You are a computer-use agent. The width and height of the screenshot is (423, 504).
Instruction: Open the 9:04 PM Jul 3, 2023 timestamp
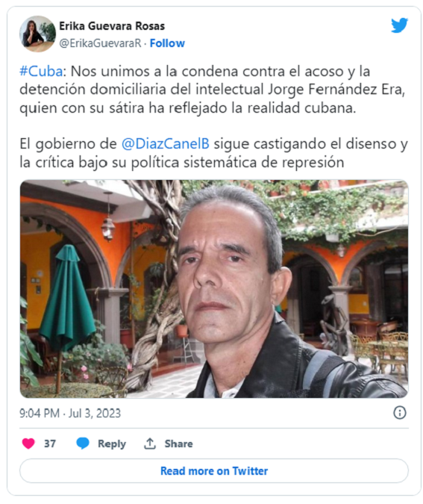(x=70, y=413)
